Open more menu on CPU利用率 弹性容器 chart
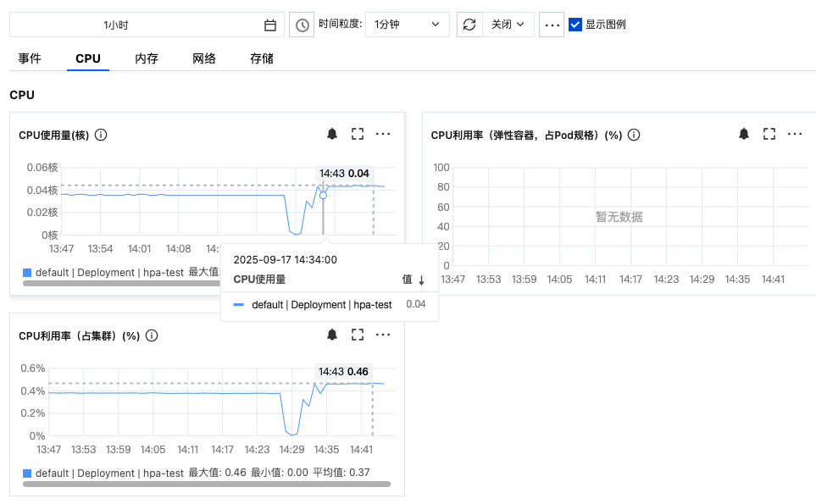This screenshot has width=816, height=504. point(795,134)
